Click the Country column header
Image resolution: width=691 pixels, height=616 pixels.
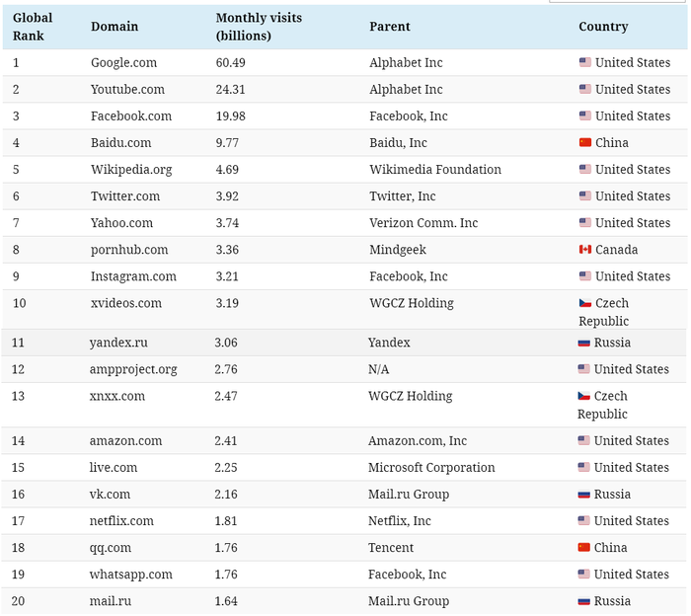click(603, 27)
